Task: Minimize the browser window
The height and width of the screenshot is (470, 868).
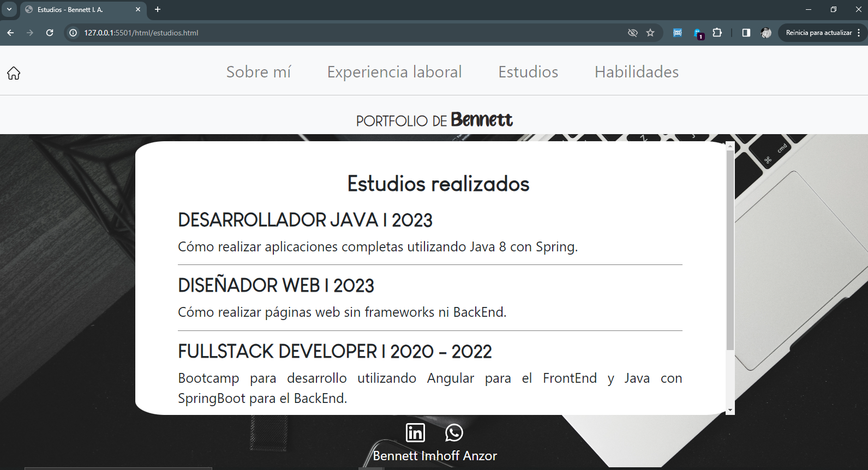Action: tap(809, 9)
